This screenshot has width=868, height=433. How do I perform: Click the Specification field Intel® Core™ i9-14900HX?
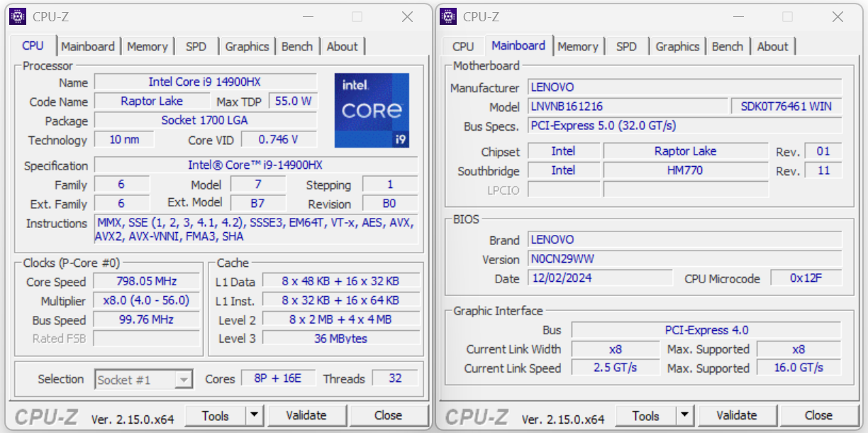pyautogui.click(x=255, y=165)
